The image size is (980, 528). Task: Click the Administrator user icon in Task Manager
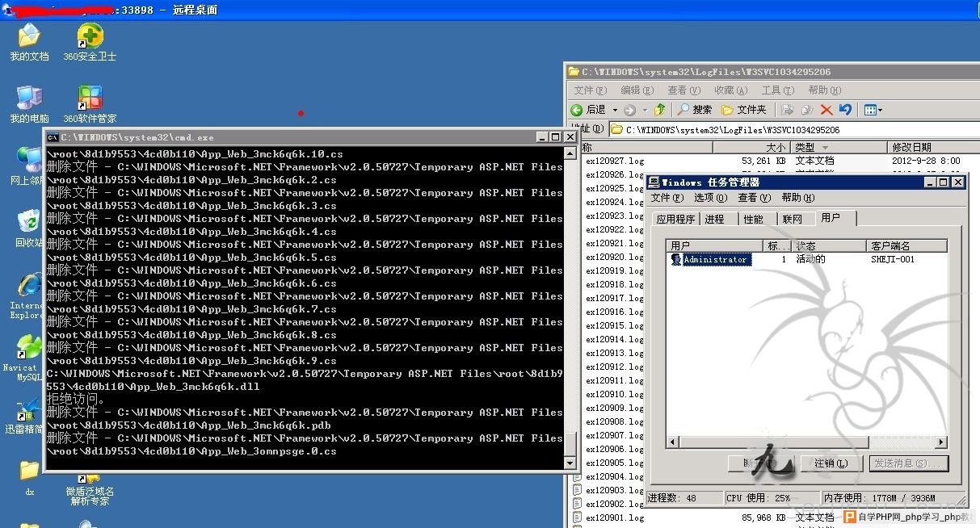point(676,259)
